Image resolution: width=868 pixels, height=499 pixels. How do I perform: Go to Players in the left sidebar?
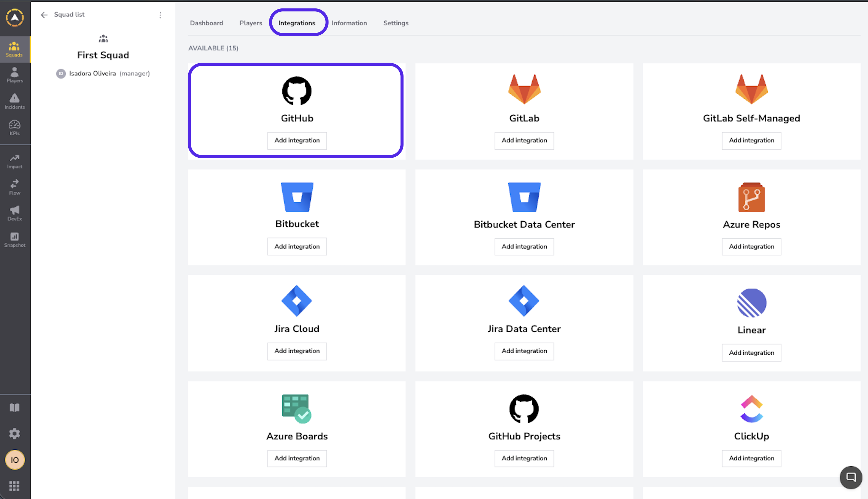click(x=15, y=75)
